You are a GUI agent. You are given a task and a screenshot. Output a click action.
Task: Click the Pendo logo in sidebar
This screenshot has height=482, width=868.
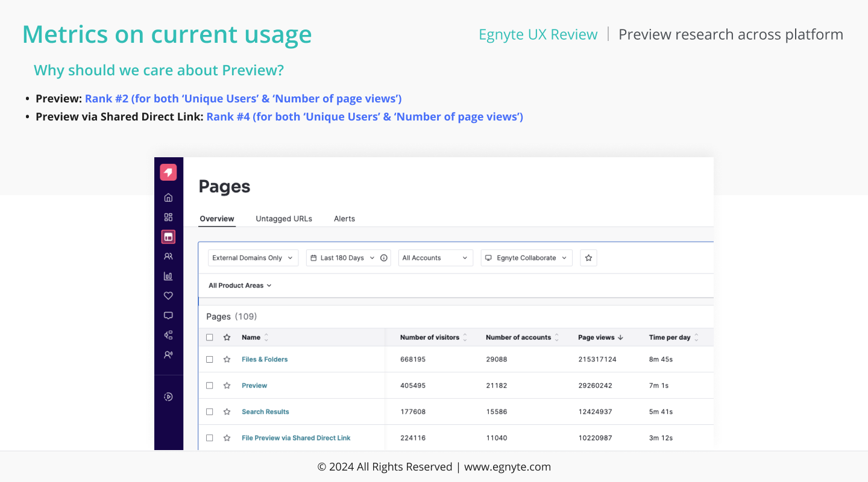(x=168, y=172)
